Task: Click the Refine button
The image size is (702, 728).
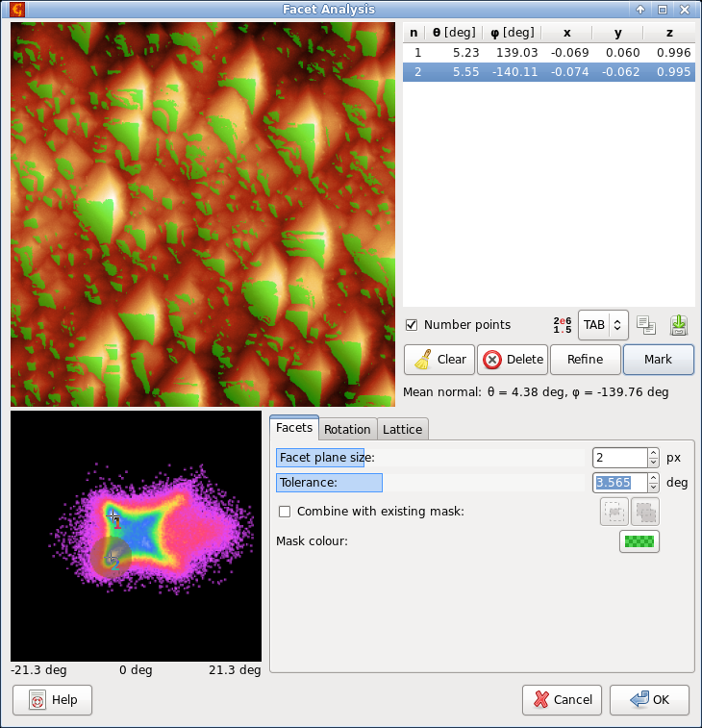Action: (585, 360)
